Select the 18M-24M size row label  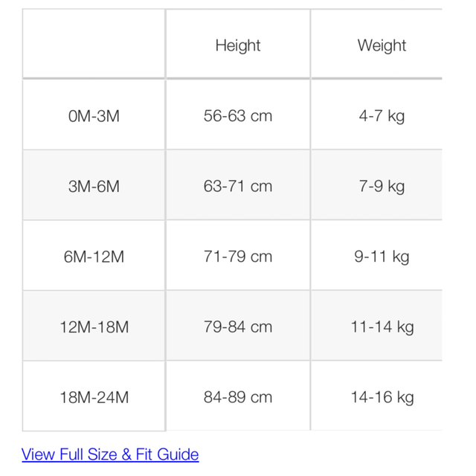pos(94,396)
